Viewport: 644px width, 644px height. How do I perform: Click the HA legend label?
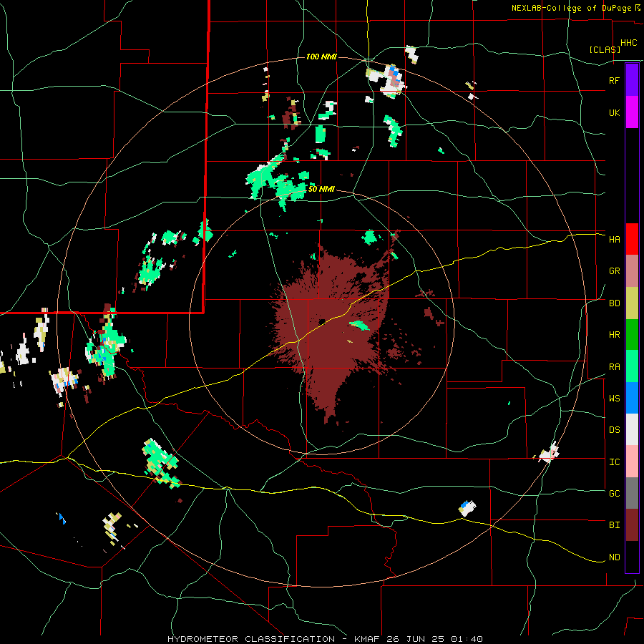pyautogui.click(x=614, y=239)
